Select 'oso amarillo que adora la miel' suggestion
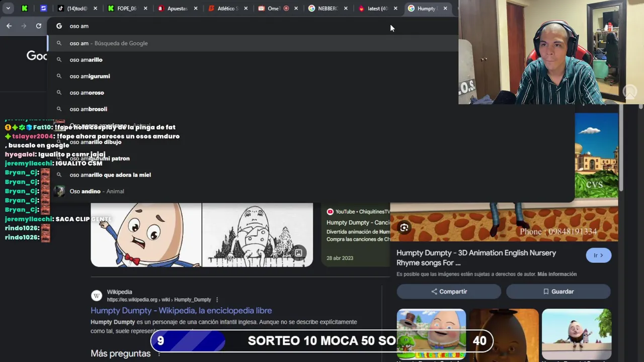 point(311,175)
